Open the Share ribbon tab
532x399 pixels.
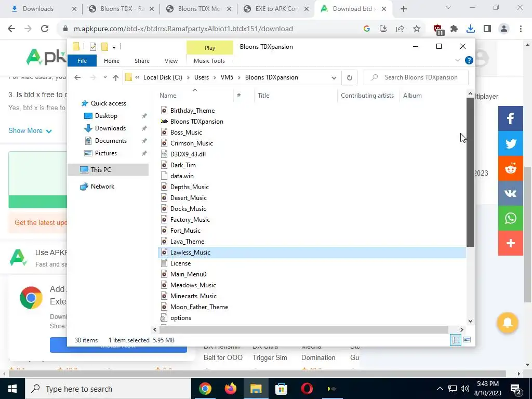[142, 61]
